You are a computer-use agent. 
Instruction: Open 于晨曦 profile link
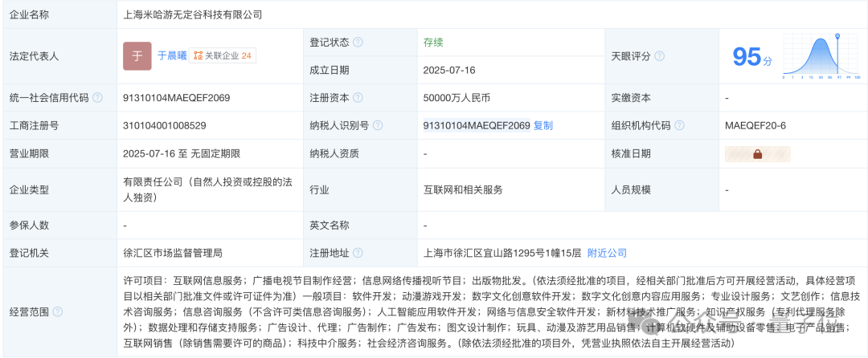[172, 56]
